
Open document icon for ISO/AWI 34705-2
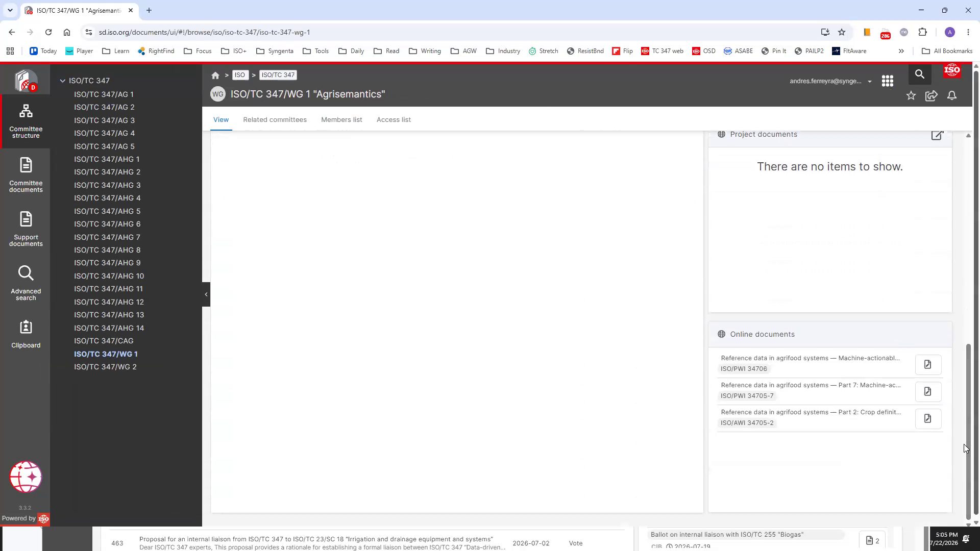928,418
